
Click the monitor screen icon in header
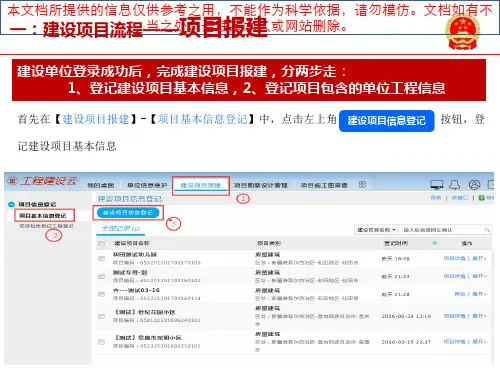coord(436,184)
